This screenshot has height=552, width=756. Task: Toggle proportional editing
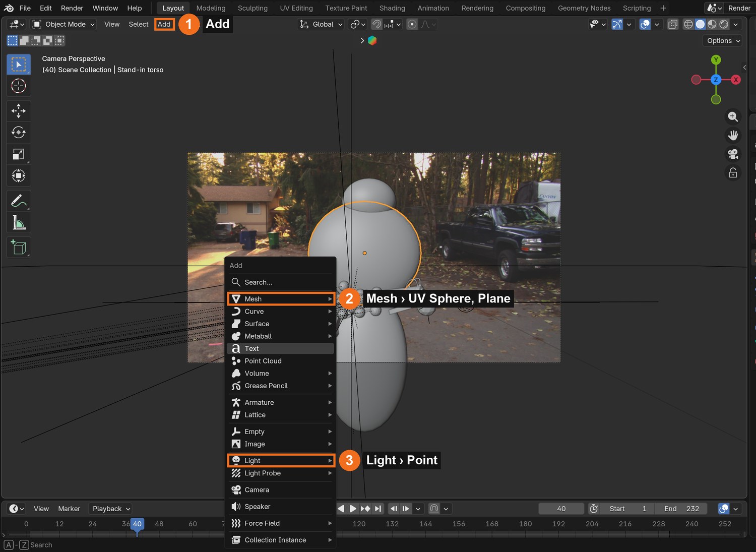click(412, 24)
